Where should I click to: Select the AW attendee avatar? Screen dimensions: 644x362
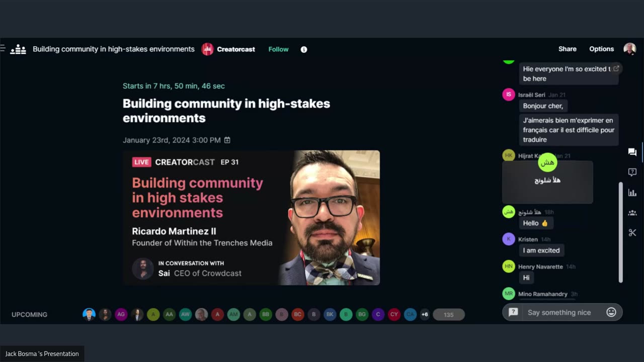click(x=186, y=315)
